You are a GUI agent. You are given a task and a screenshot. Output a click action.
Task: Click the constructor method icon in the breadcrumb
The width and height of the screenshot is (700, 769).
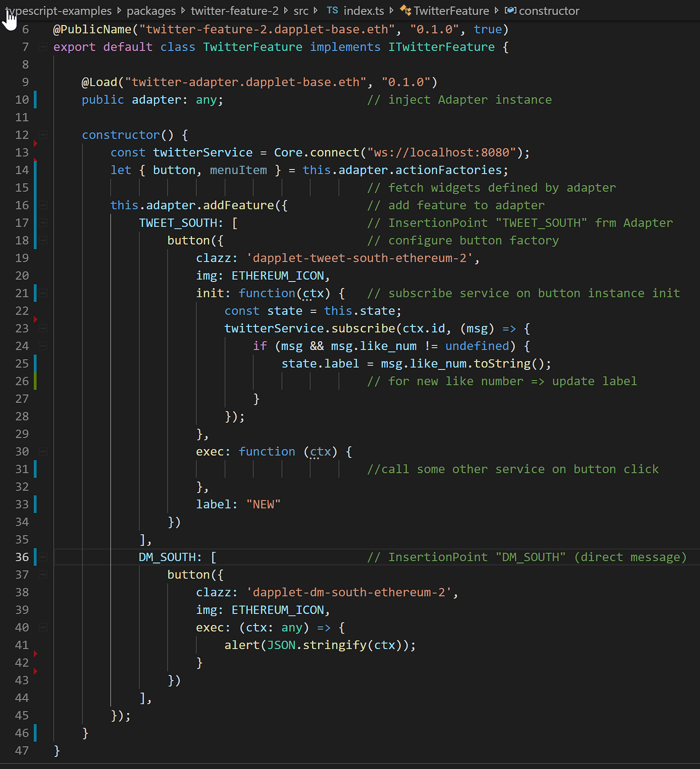pyautogui.click(x=510, y=10)
